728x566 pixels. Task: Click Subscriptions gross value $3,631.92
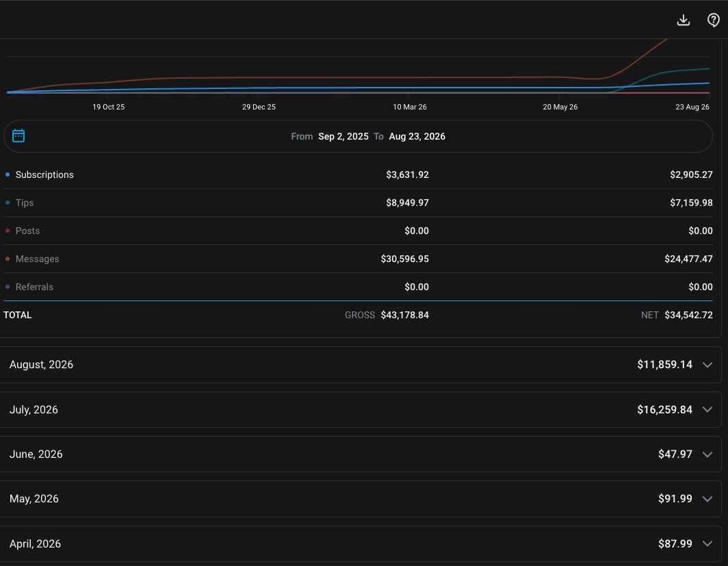click(407, 175)
